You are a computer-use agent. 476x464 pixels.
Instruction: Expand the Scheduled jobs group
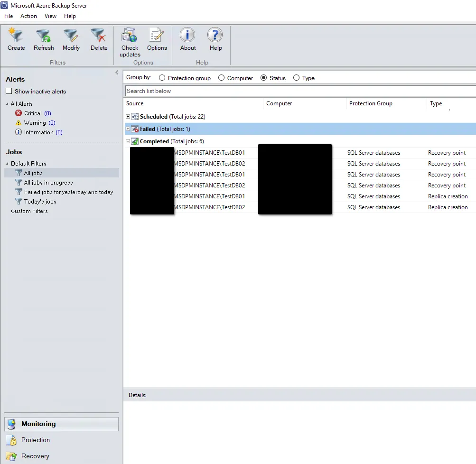click(128, 117)
